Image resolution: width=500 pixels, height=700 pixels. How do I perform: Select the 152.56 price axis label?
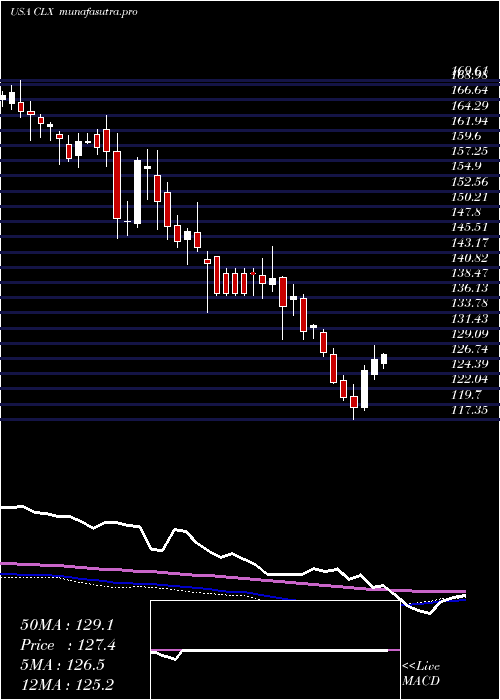point(470,182)
